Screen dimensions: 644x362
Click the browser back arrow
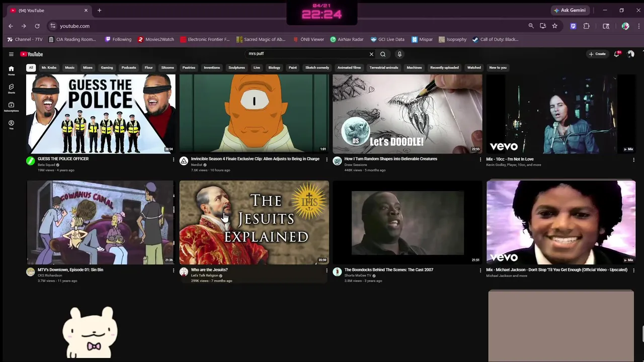click(x=11, y=26)
